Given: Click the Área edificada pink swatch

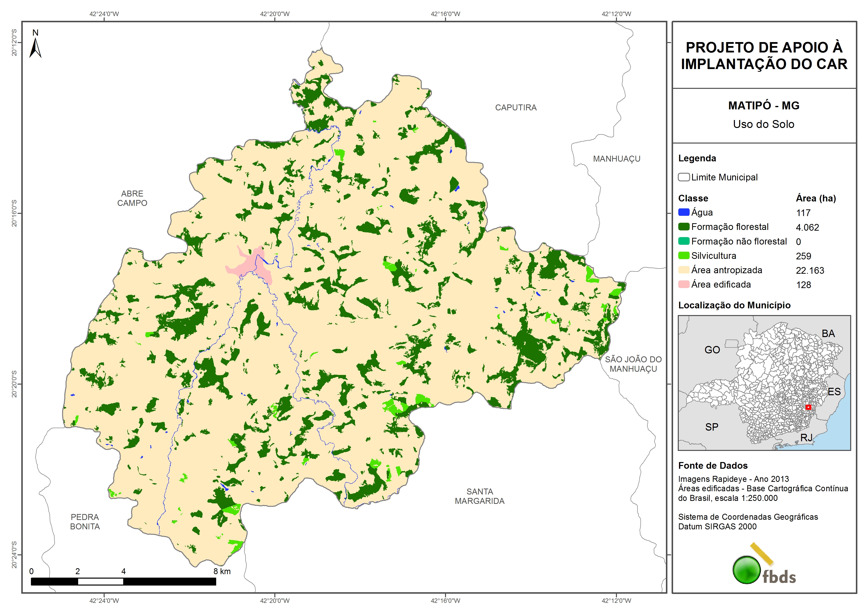Looking at the screenshot, I should [x=683, y=284].
